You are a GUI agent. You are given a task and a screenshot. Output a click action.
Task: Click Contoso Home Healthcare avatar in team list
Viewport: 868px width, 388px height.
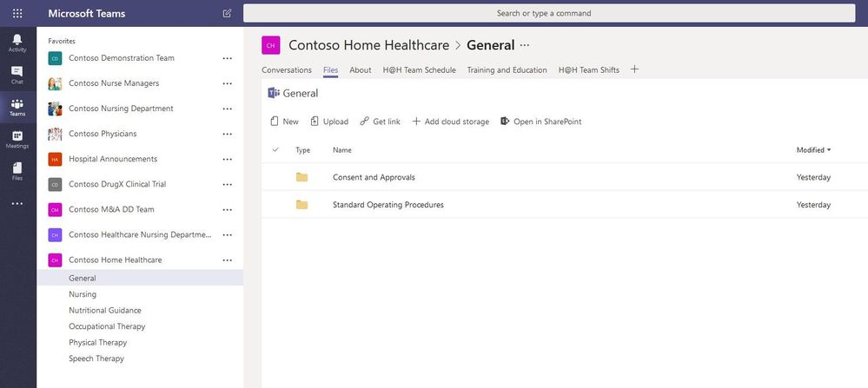pyautogui.click(x=55, y=260)
